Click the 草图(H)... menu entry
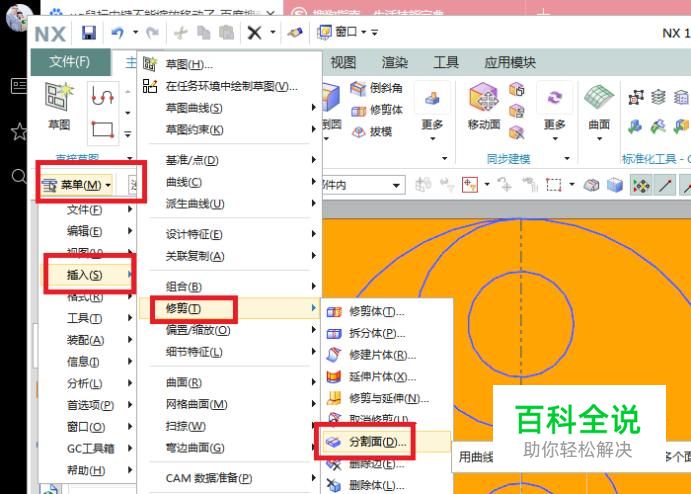 229,64
